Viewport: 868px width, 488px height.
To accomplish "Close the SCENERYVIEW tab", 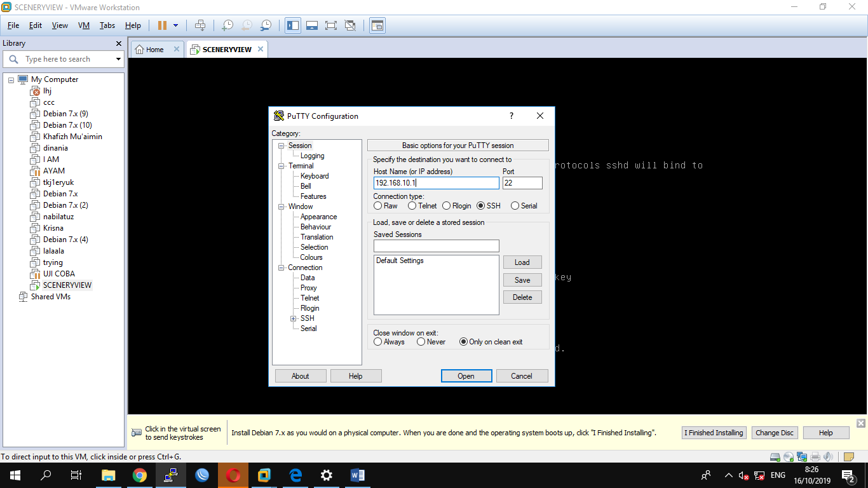I will click(261, 49).
